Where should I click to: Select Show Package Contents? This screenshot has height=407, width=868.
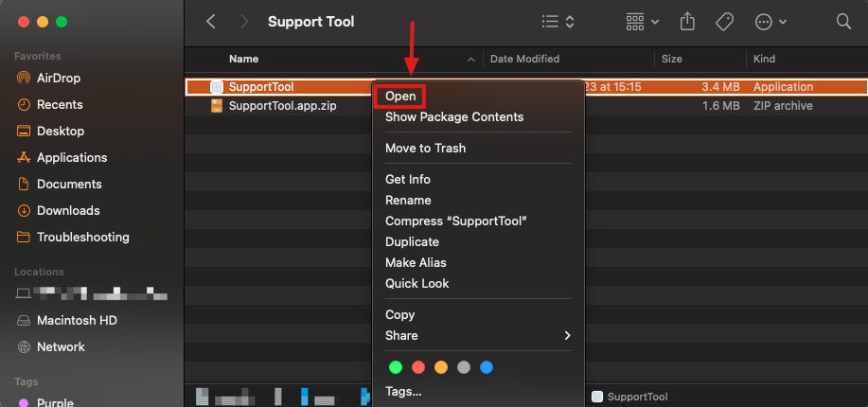tap(453, 117)
